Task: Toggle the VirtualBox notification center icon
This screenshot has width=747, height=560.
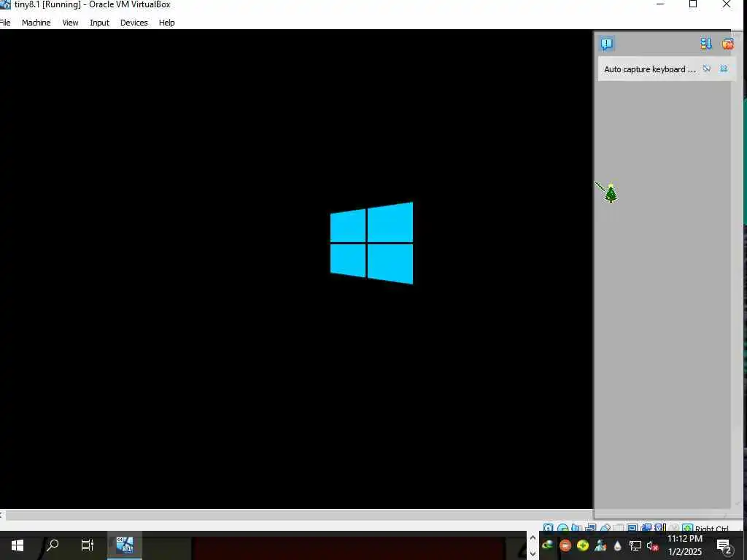Action: click(606, 44)
